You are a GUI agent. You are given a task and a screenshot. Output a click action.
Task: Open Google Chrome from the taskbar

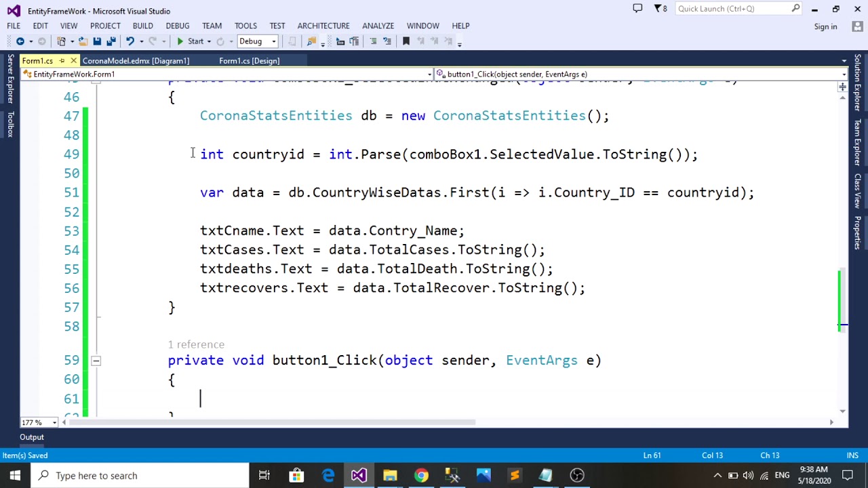pos(421,475)
